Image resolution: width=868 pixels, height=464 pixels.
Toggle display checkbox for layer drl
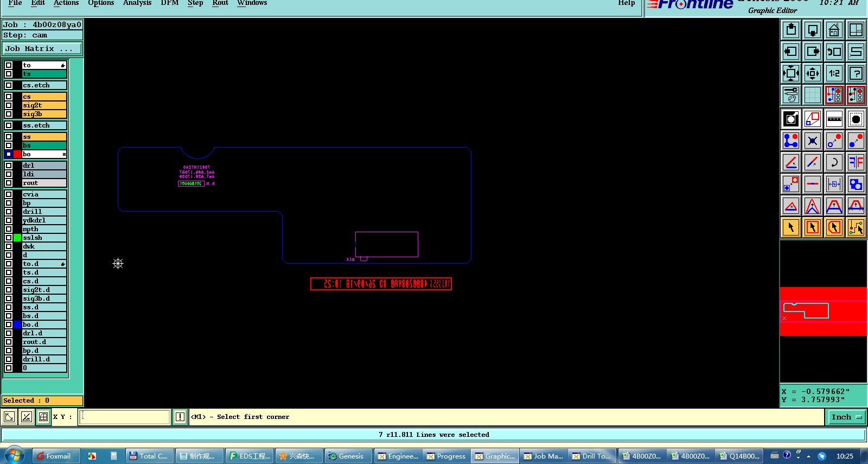point(9,166)
